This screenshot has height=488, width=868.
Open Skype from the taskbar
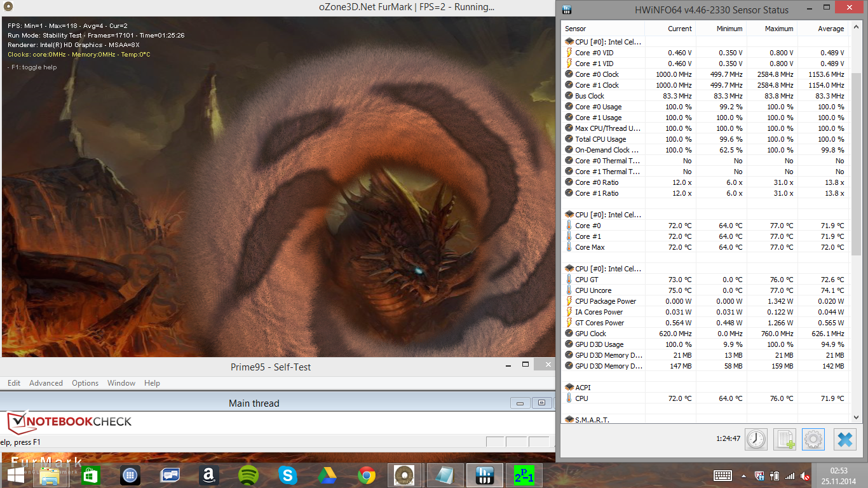pyautogui.click(x=287, y=475)
